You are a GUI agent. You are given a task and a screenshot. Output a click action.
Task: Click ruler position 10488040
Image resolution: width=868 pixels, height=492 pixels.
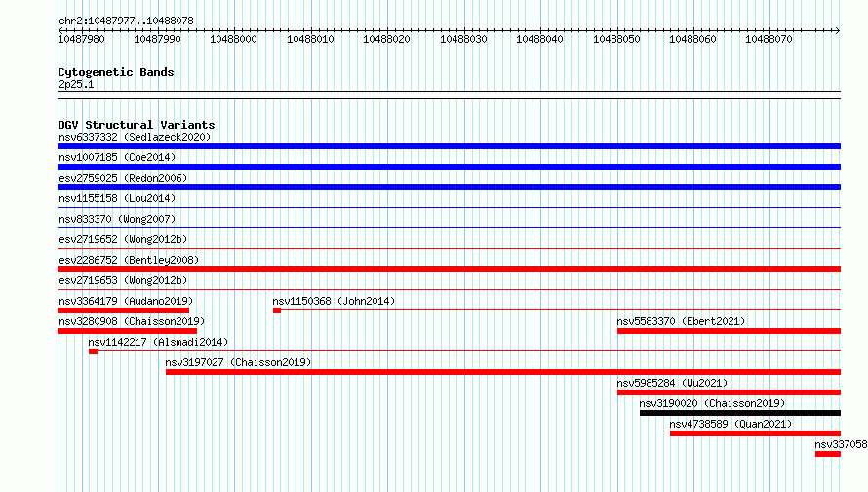click(x=539, y=39)
